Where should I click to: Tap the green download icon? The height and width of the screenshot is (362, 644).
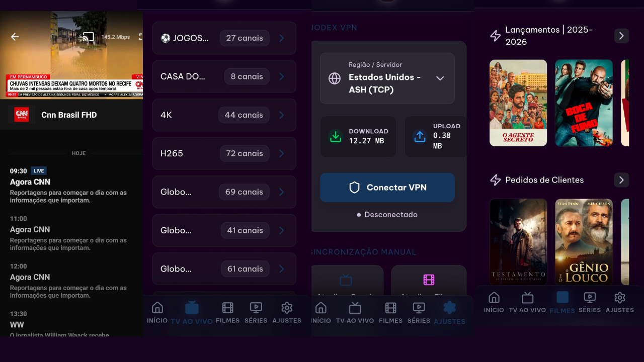click(335, 136)
